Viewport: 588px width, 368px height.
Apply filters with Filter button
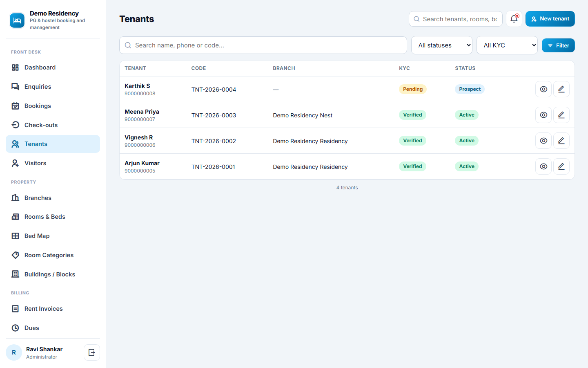[558, 45]
